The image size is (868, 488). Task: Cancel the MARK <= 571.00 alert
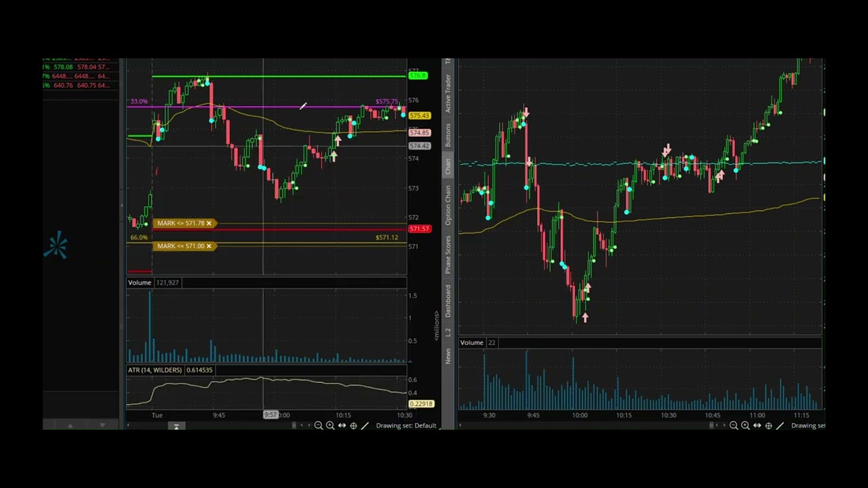click(209, 246)
